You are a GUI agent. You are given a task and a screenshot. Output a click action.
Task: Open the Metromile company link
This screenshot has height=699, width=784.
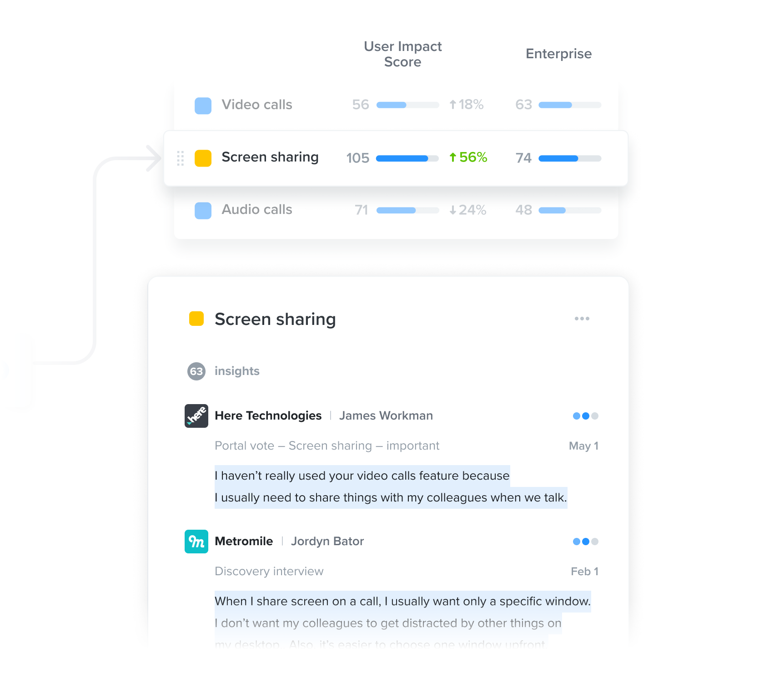click(244, 541)
